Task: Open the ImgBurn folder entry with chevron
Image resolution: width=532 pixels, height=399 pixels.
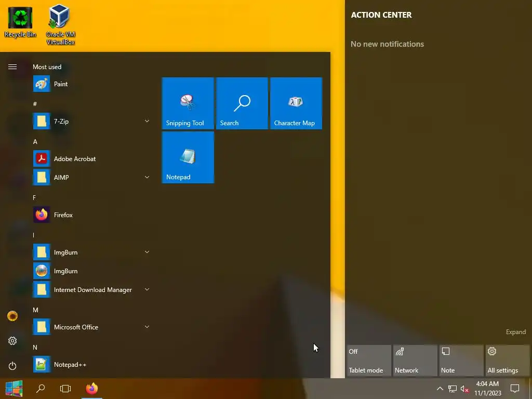Action: 91,252
